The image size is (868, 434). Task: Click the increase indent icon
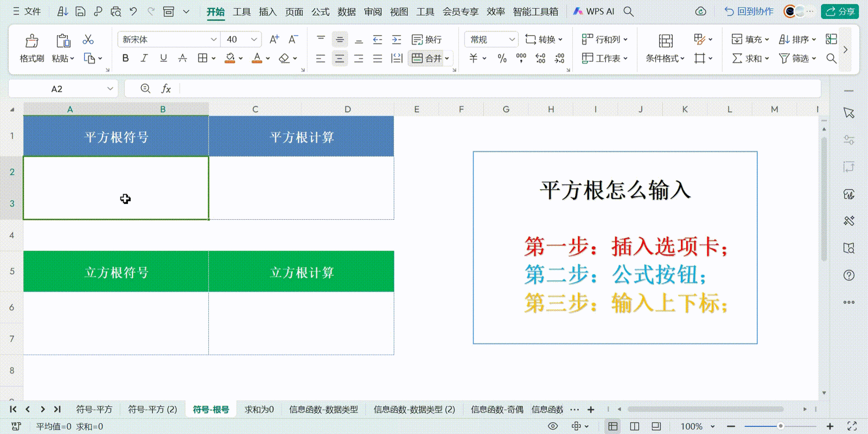[397, 40]
